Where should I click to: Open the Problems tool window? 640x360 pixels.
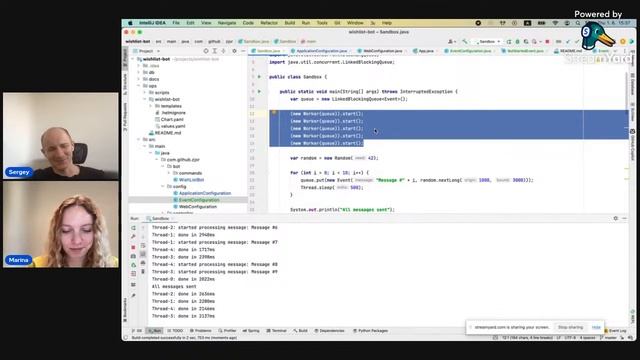click(200, 331)
